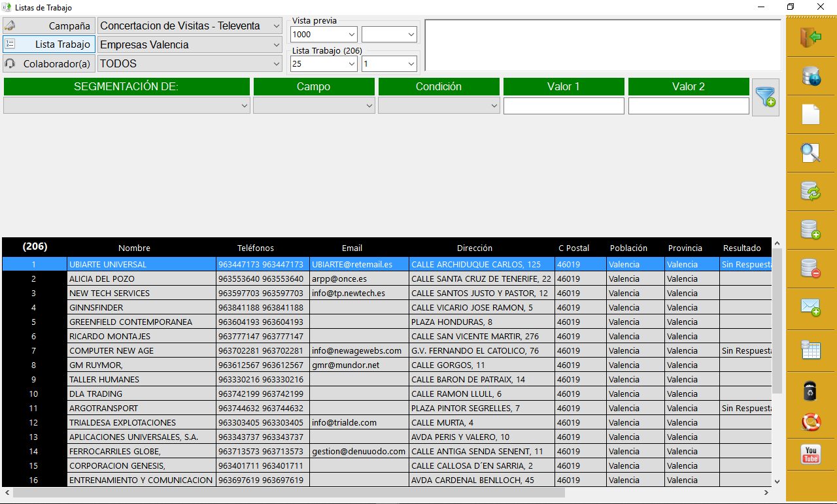Click the magnifier search document icon
The width and height of the screenshot is (837, 504).
(x=811, y=153)
